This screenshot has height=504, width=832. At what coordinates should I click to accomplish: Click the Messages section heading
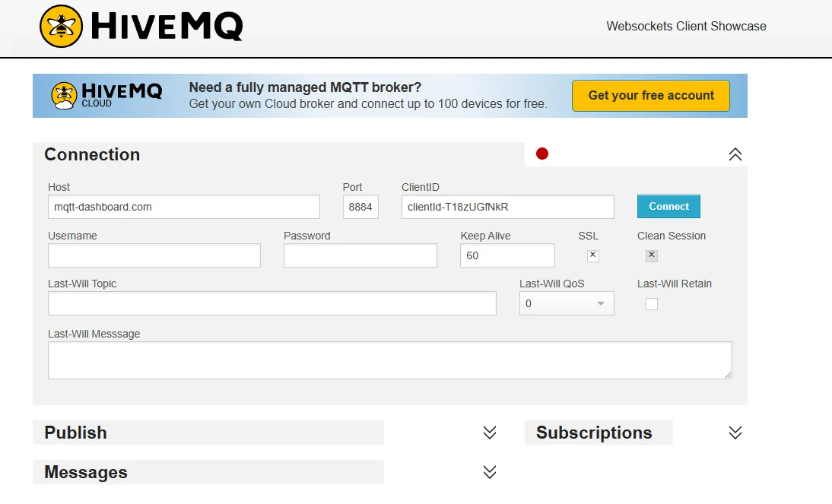[x=86, y=472]
